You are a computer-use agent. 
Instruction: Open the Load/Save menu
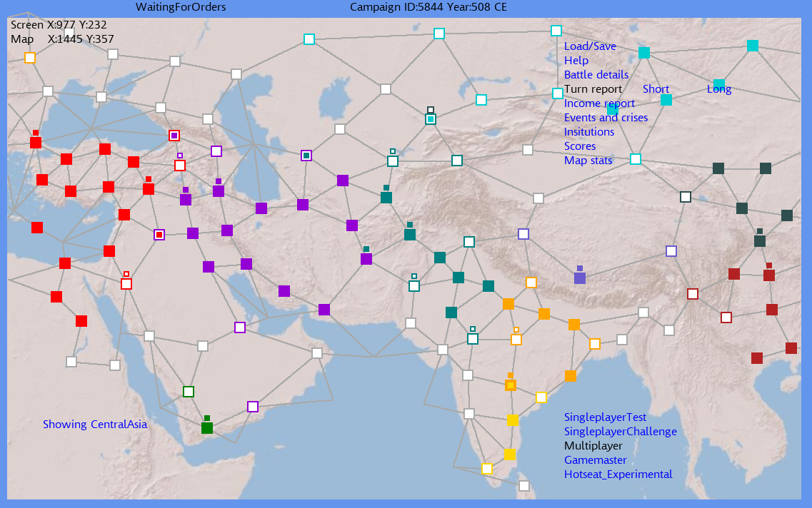click(590, 46)
